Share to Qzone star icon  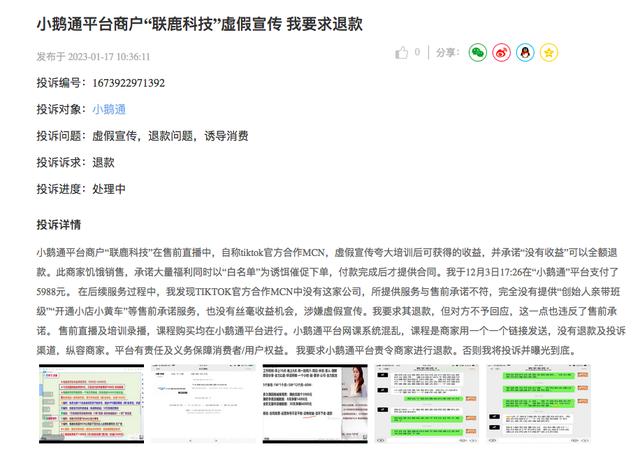pos(549,52)
